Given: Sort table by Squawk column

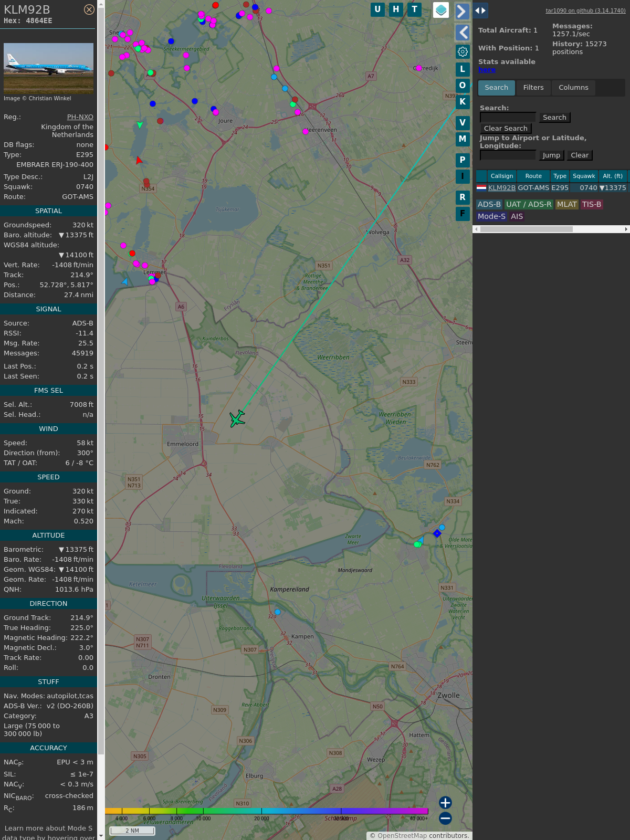Looking at the screenshot, I should (584, 176).
